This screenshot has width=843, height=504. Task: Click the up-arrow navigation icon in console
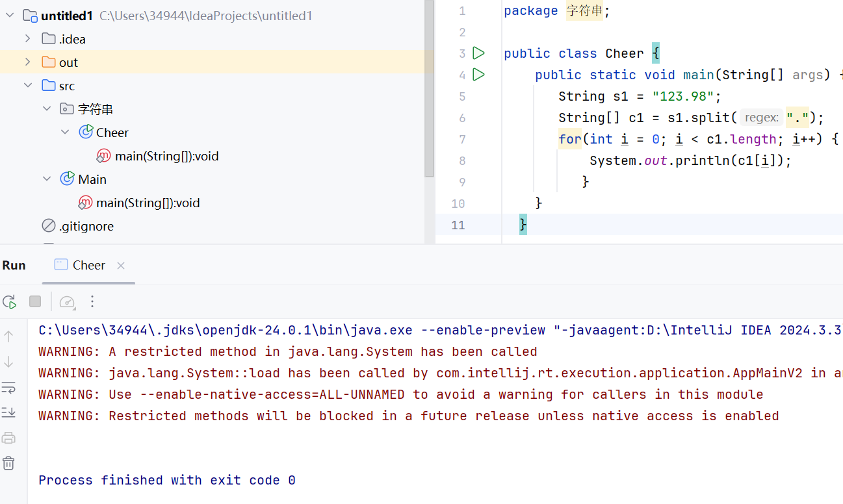pos(8,336)
